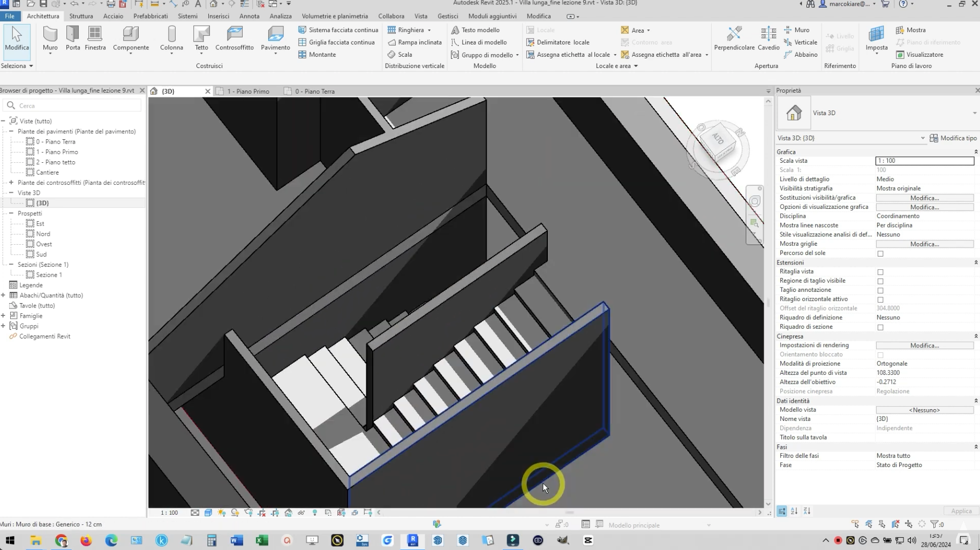The image size is (980, 550).
Task: Click Modifica tipo button
Action: (x=953, y=138)
